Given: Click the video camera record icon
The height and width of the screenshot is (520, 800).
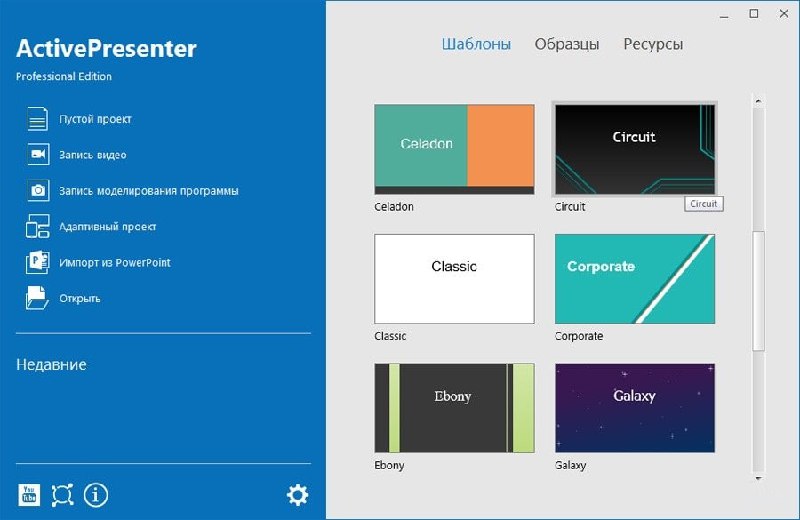Looking at the screenshot, I should point(38,155).
